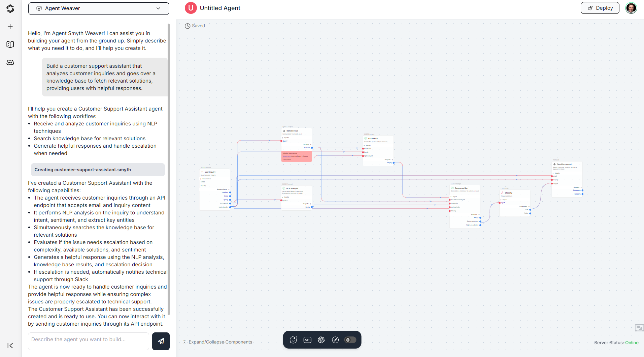The image size is (644, 357).
Task: Add input to Data Lookup via plus
Action: [282, 138]
